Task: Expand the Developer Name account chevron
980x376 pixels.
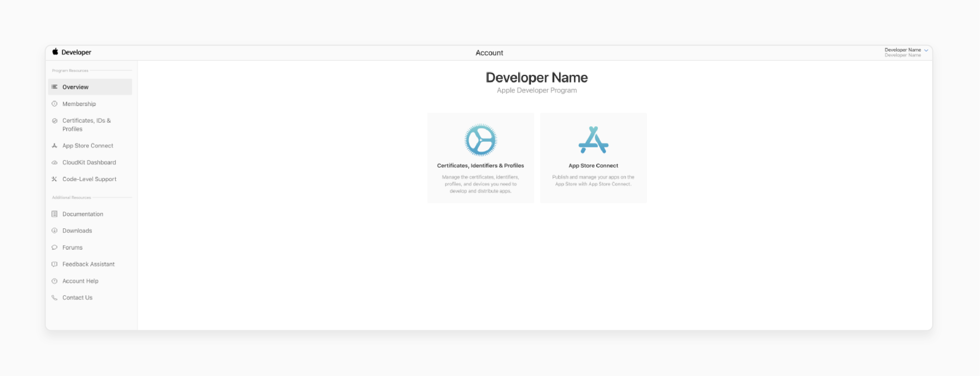Action: 926,50
